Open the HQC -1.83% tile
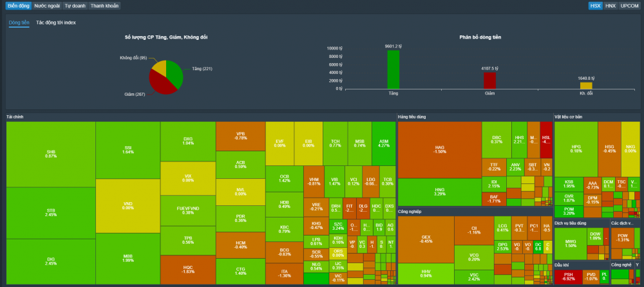Image resolution: width=644 pixels, height=287 pixels. click(x=188, y=270)
